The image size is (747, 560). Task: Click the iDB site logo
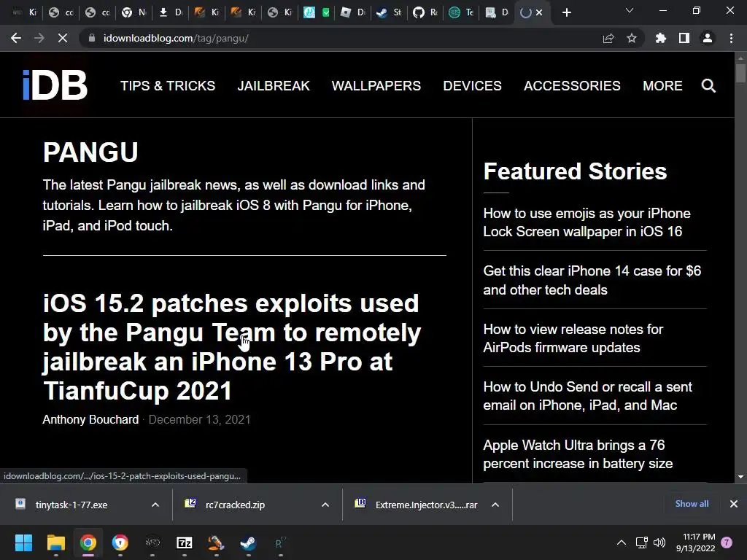[x=55, y=85]
